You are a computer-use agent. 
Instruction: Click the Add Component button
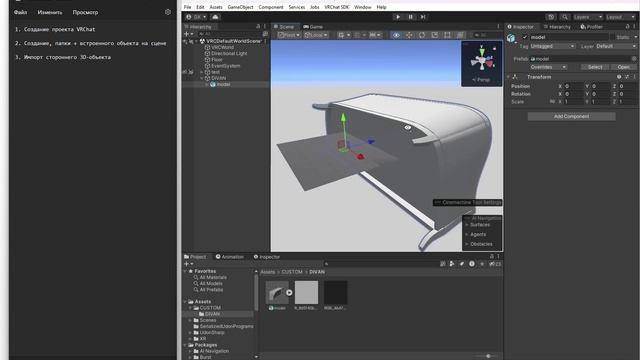pyautogui.click(x=571, y=116)
